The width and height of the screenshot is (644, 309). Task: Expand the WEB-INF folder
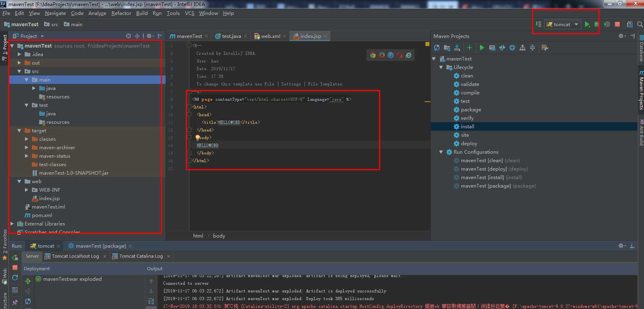26,190
